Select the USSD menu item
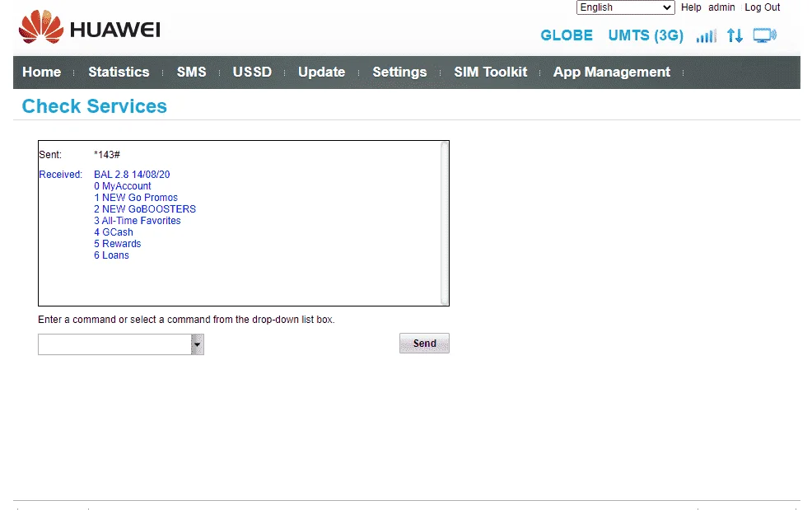Image resolution: width=812 pixels, height=510 pixels. coord(252,72)
